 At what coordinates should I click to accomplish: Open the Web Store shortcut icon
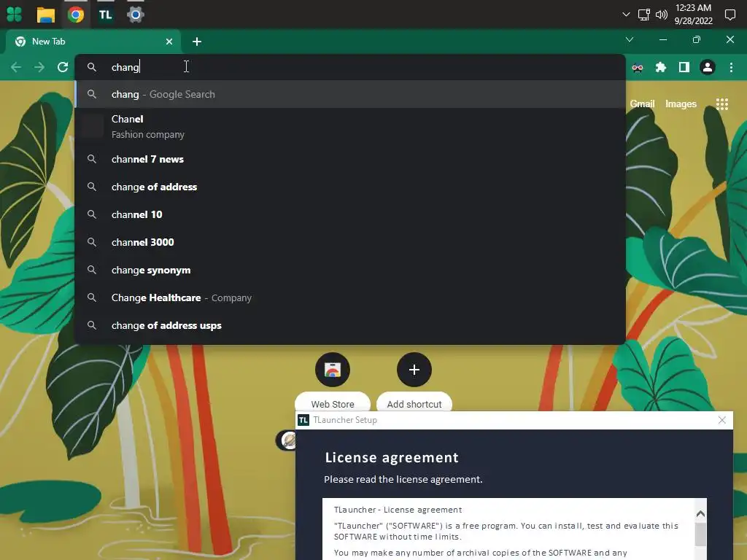point(333,370)
